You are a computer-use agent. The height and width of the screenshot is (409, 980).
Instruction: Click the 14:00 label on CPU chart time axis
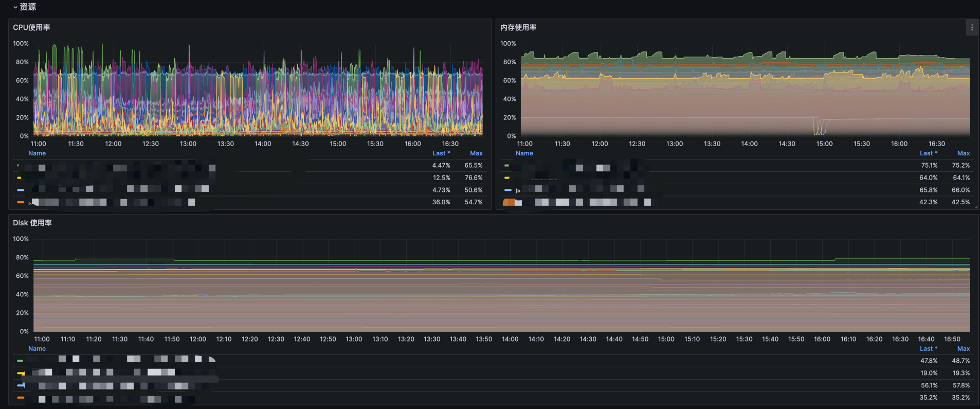pos(263,144)
